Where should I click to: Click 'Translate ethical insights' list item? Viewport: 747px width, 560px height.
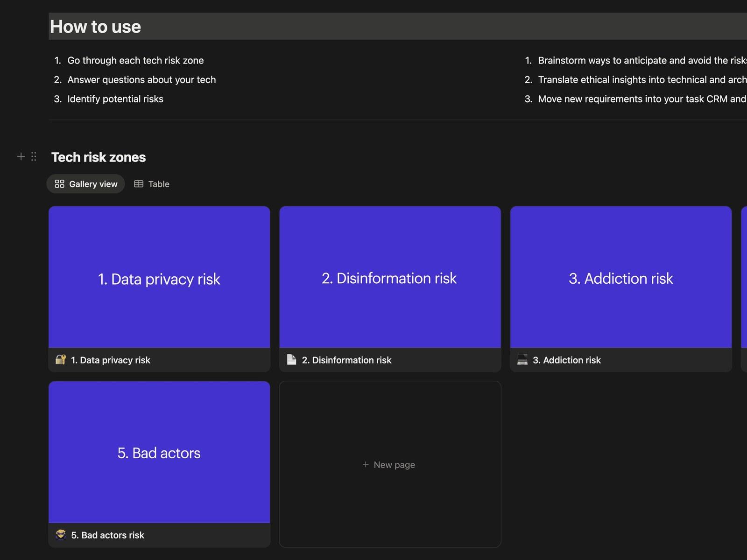click(642, 80)
